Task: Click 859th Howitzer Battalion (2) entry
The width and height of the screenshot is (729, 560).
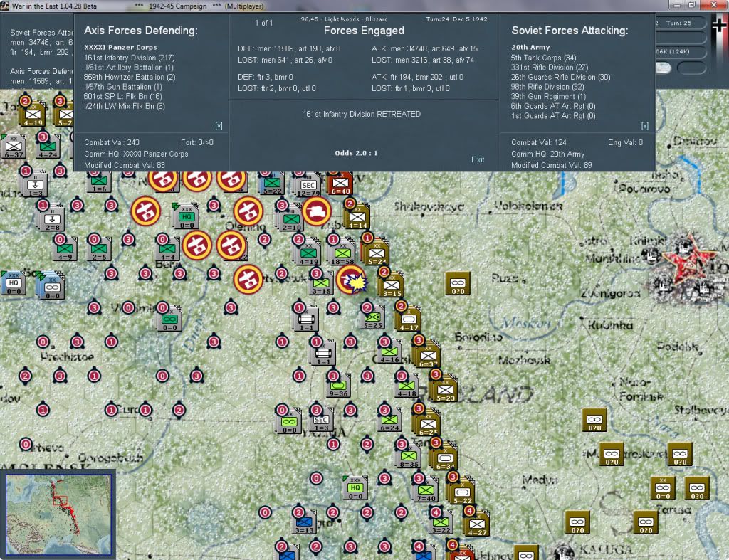Action: (x=130, y=77)
